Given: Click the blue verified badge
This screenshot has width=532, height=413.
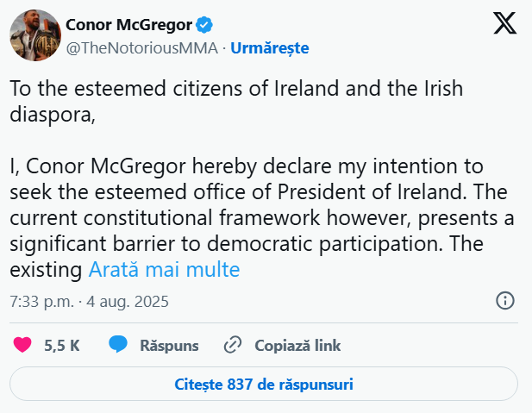Looking at the screenshot, I should click(205, 23).
